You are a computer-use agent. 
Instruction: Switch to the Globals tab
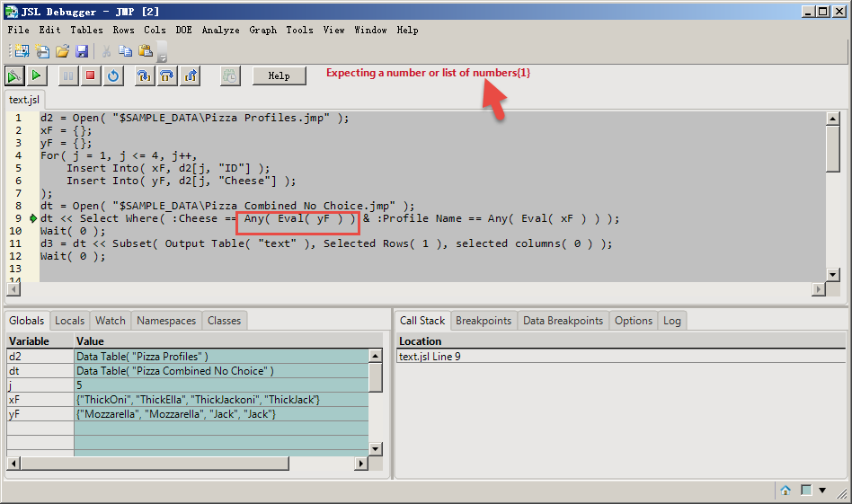(x=27, y=321)
